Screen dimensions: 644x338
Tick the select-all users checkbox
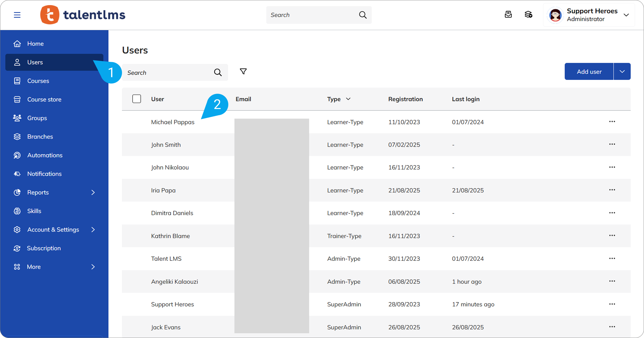point(137,99)
